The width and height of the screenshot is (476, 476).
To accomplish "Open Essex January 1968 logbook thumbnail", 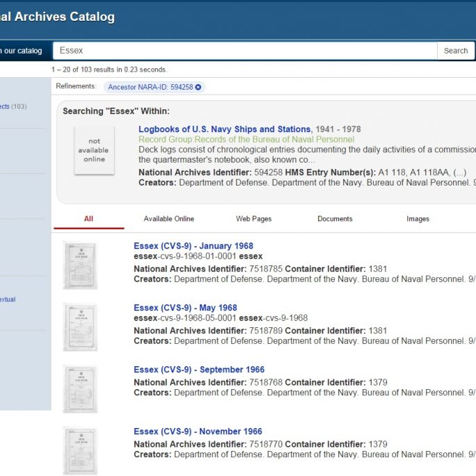I will point(80,265).
